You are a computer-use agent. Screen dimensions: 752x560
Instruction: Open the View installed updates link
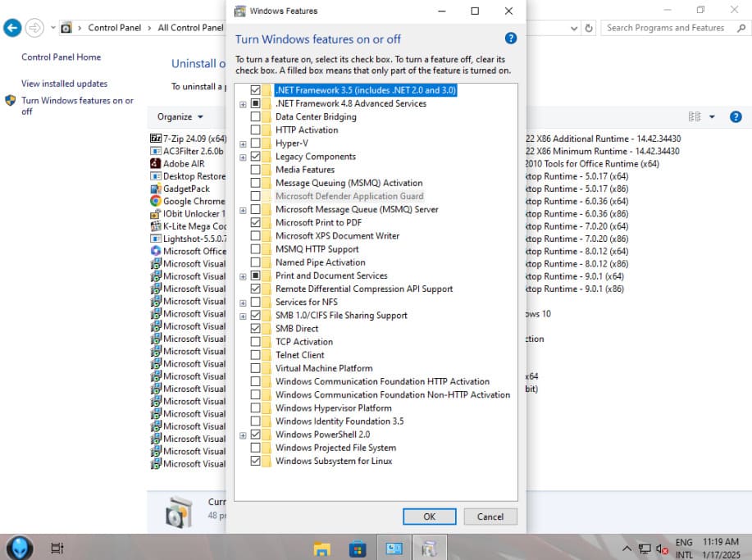(x=64, y=84)
